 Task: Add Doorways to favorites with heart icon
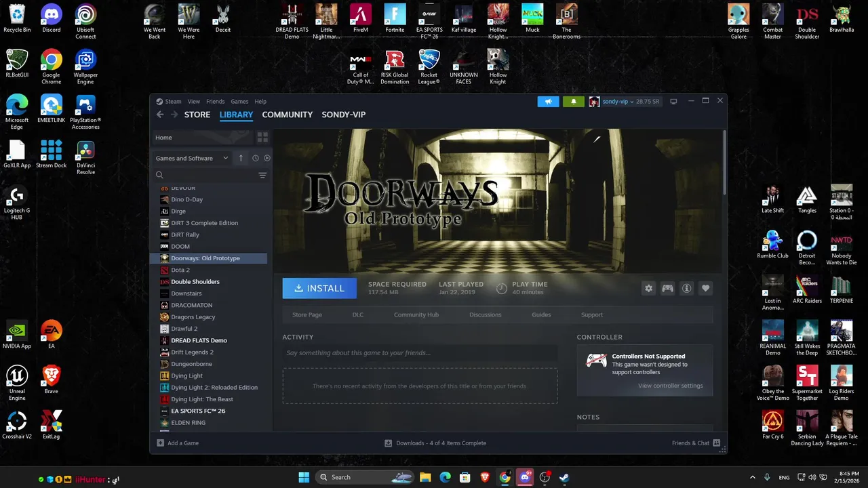706,288
